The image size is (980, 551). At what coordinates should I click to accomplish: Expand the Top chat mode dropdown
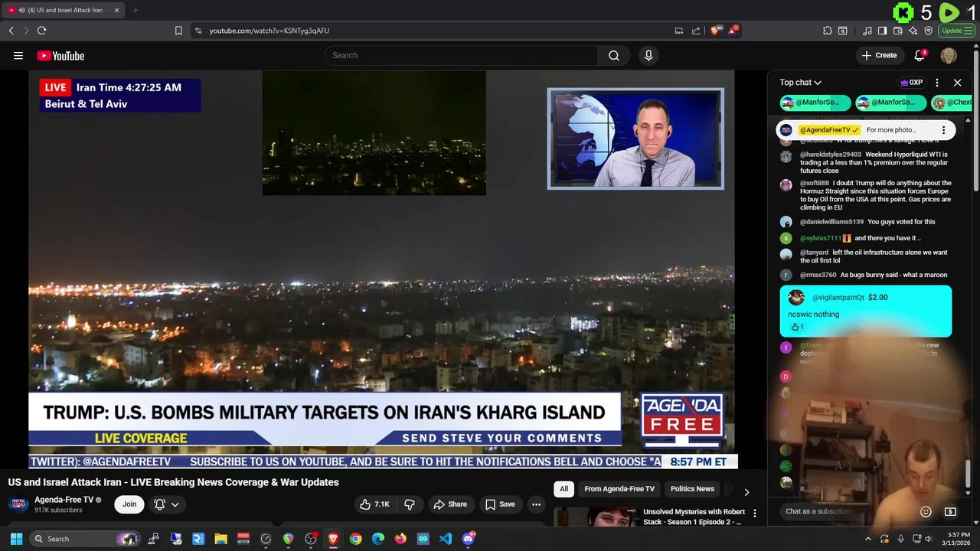click(800, 83)
